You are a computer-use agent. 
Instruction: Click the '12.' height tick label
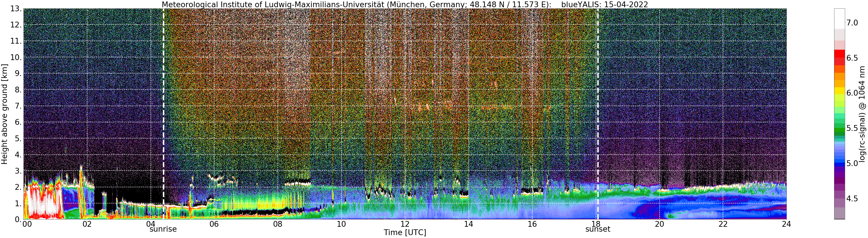coord(16,25)
